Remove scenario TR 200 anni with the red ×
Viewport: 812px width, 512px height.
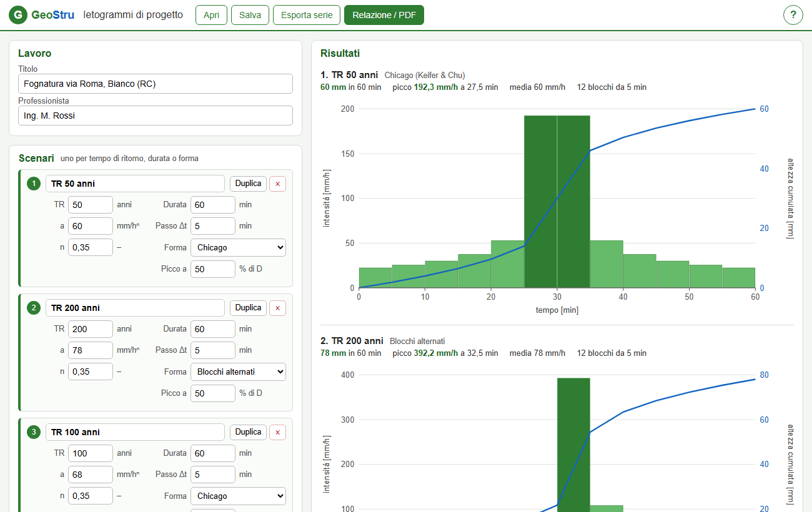(x=277, y=308)
